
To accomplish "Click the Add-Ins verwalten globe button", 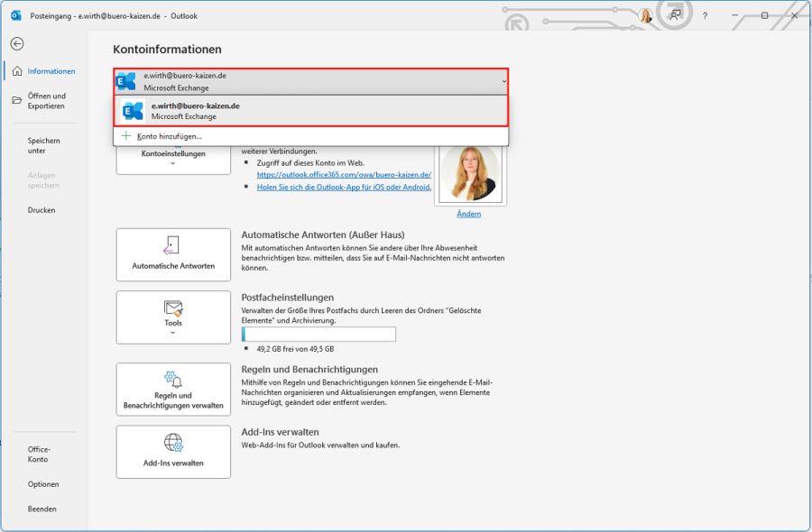I will coord(173,451).
